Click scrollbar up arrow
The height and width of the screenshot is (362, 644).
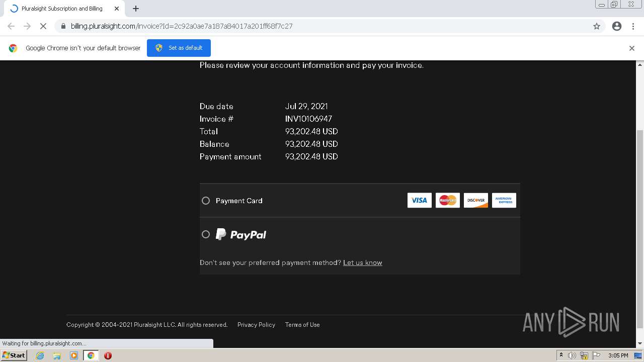coord(640,64)
